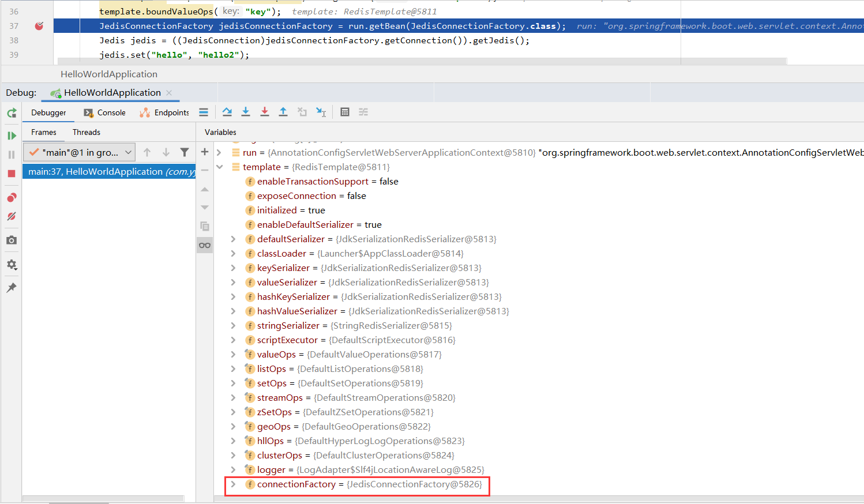Screen dimensions: 864x504
Task: Click the Remove Watch minus icon
Action: tap(205, 170)
